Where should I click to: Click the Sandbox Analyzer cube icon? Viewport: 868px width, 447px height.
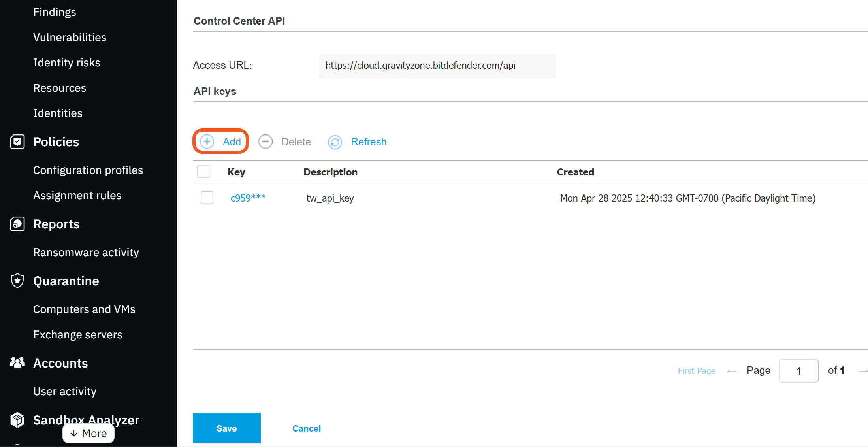[17, 420]
